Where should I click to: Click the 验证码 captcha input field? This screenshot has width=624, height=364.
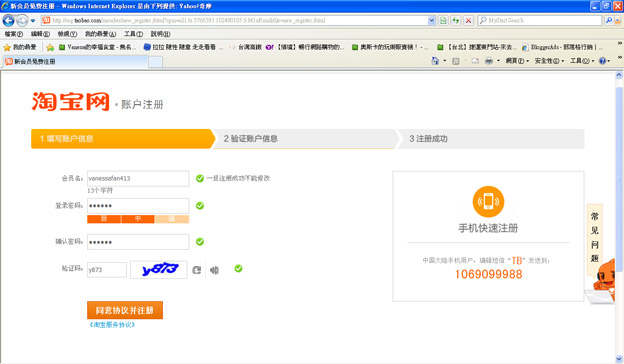107,270
